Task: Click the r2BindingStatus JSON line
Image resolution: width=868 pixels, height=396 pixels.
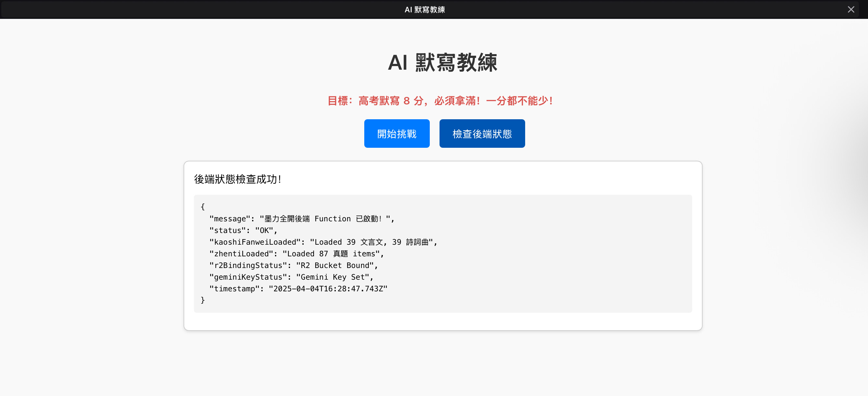Action: coord(293,265)
